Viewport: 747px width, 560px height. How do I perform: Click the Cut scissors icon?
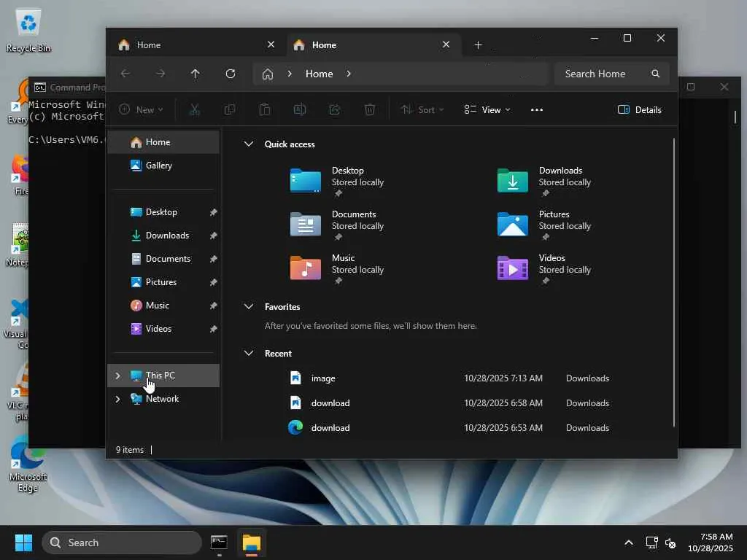tap(194, 110)
